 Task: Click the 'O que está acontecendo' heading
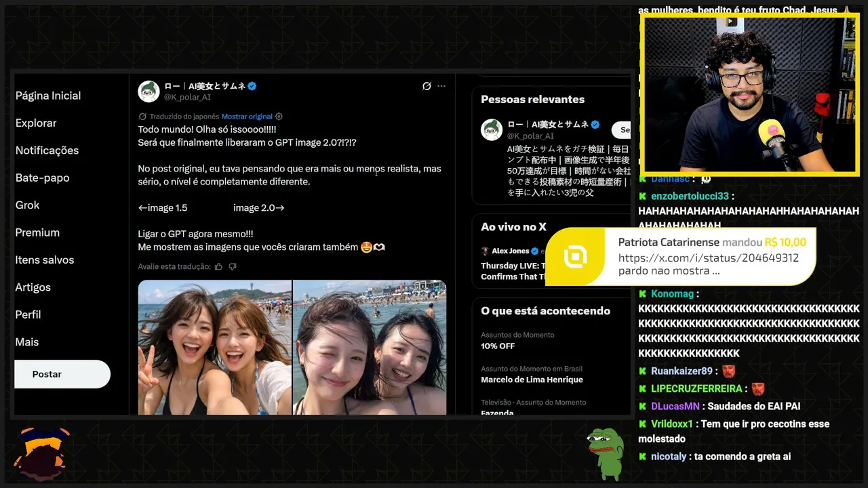[545, 311]
